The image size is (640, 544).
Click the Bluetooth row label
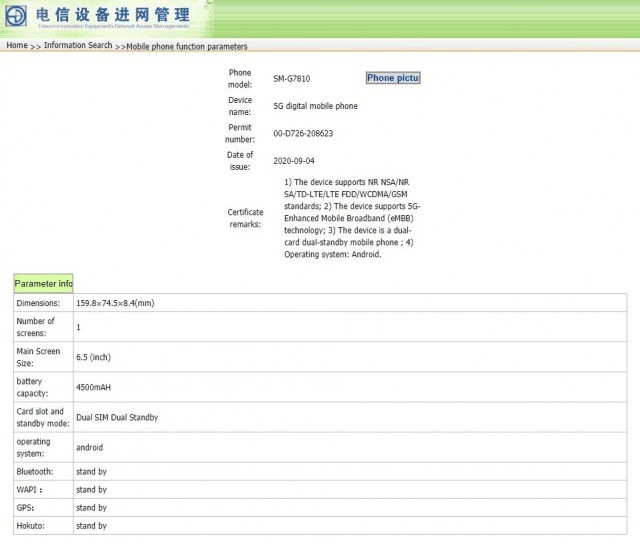tap(35, 471)
